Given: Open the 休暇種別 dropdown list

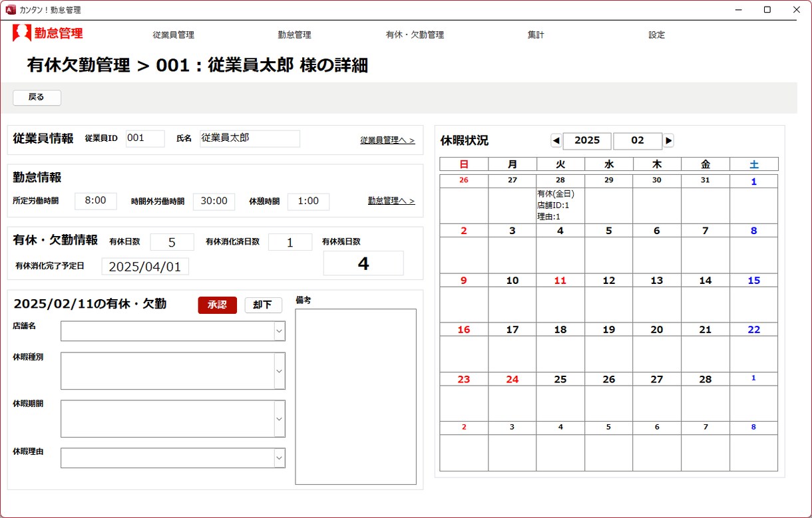Looking at the screenshot, I should tap(279, 371).
